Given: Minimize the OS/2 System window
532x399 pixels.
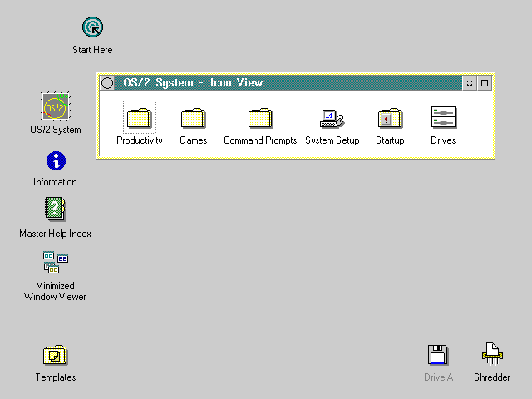Looking at the screenshot, I should [x=470, y=82].
